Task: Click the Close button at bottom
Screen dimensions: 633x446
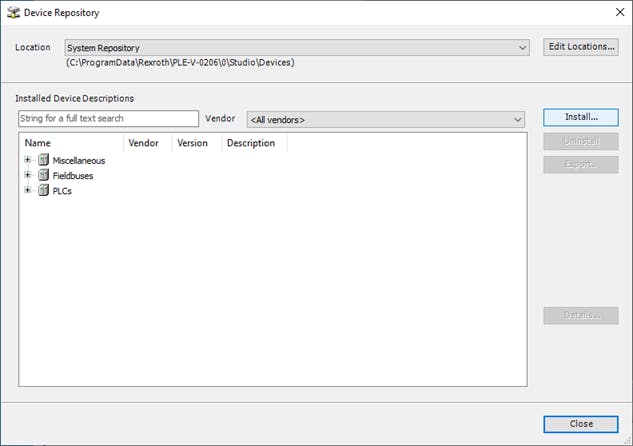Action: [580, 423]
